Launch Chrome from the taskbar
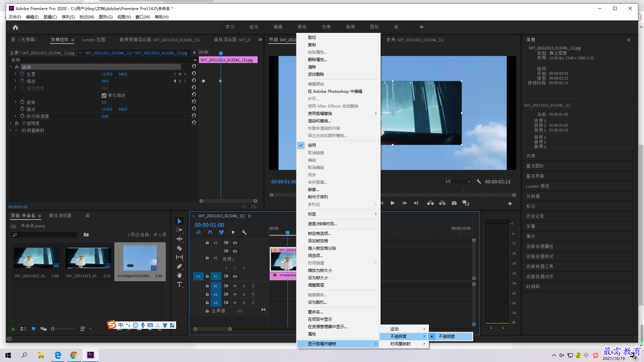This screenshot has width=644, height=362. pos(74,355)
